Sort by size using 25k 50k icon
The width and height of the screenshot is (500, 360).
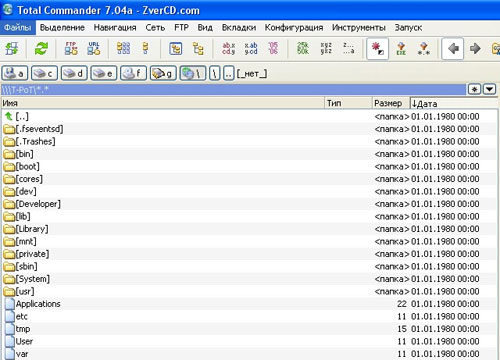pos(303,49)
